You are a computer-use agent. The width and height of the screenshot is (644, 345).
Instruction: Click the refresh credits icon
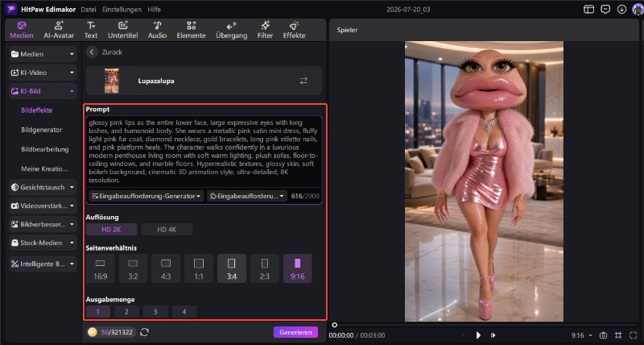[x=144, y=332]
